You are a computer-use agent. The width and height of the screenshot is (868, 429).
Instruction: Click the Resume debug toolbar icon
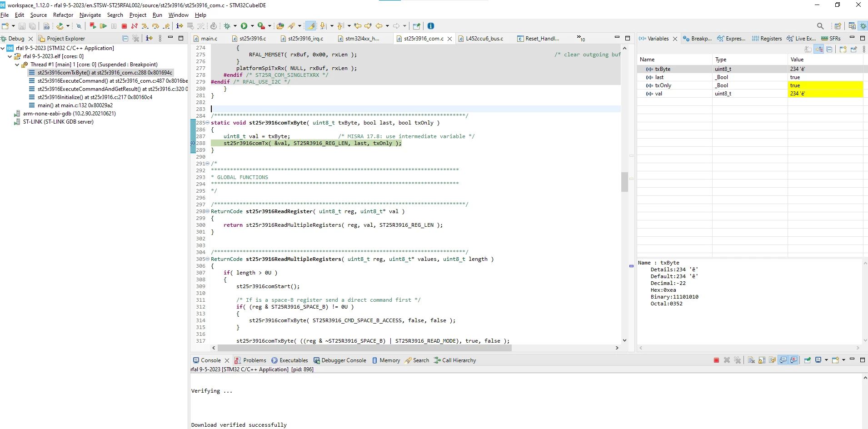[103, 26]
